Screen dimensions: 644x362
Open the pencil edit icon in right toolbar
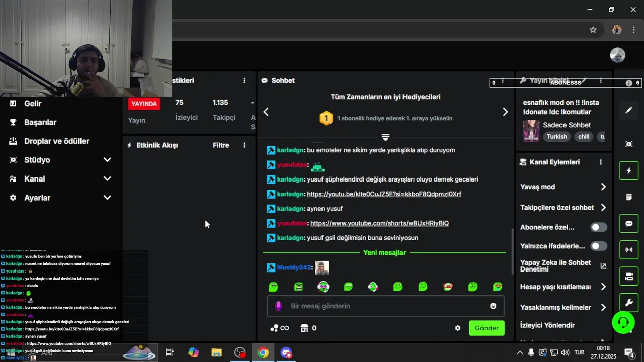tap(629, 110)
